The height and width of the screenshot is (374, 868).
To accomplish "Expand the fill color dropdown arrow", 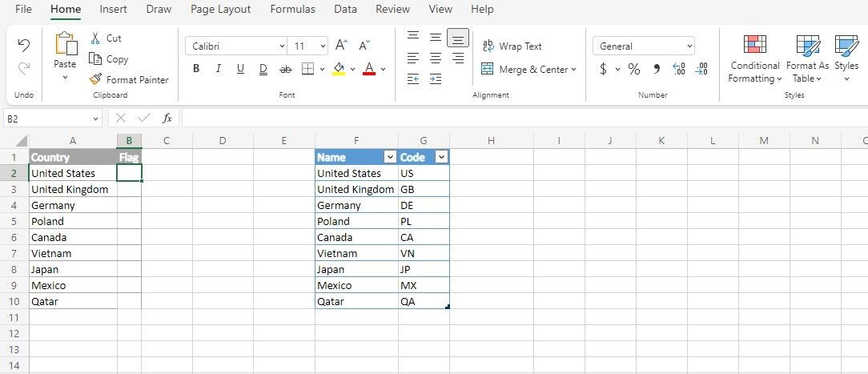I will click(x=352, y=69).
